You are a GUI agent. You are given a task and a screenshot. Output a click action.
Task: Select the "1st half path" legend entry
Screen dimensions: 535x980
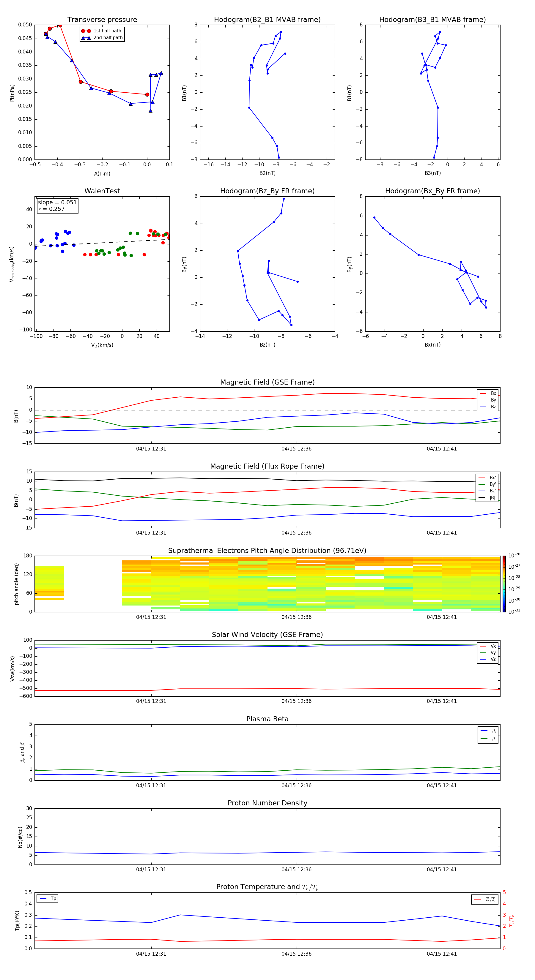point(102,31)
